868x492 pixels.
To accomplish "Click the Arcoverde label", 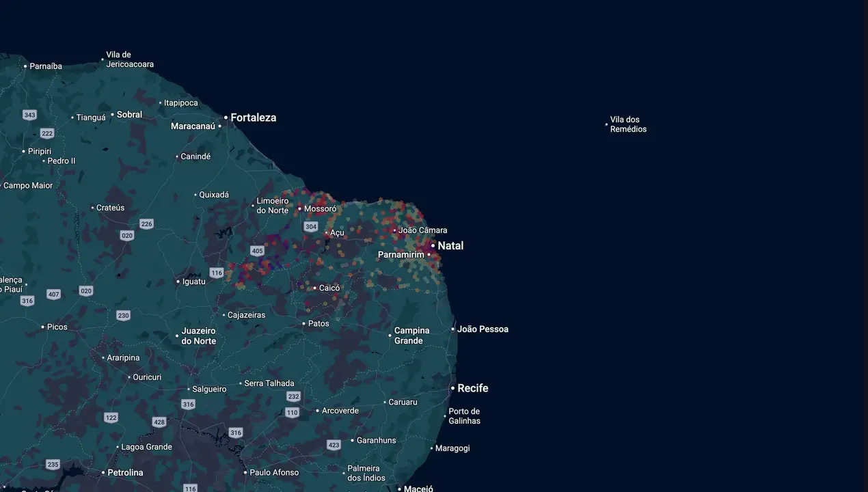I will pyautogui.click(x=340, y=411).
